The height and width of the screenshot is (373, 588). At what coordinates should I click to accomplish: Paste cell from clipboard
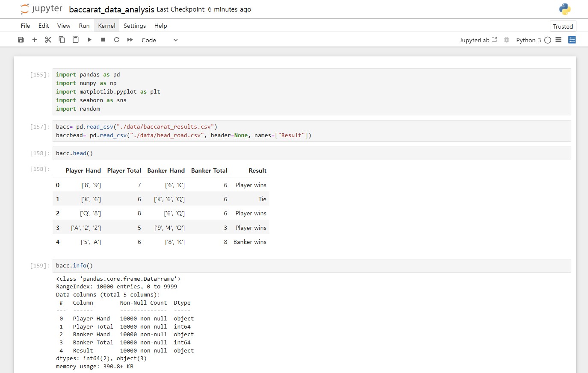[x=76, y=40]
